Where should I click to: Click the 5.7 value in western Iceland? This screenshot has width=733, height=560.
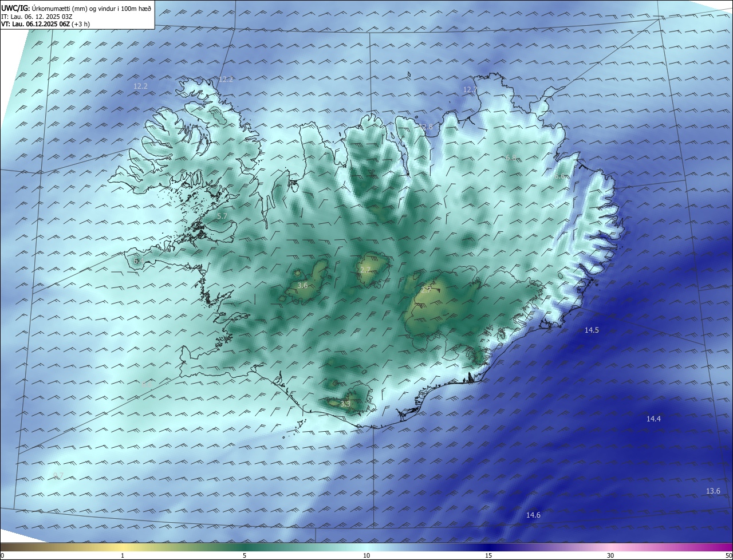(x=223, y=216)
